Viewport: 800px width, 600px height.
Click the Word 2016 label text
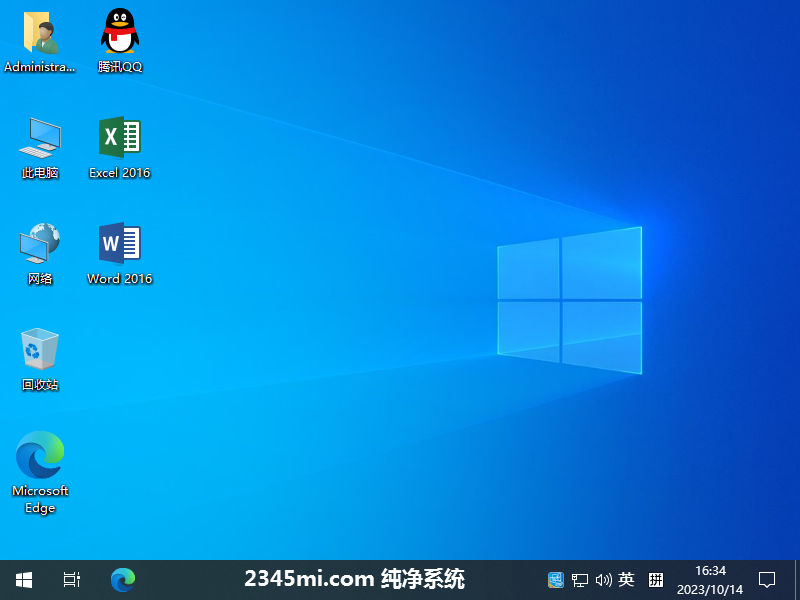pos(120,279)
